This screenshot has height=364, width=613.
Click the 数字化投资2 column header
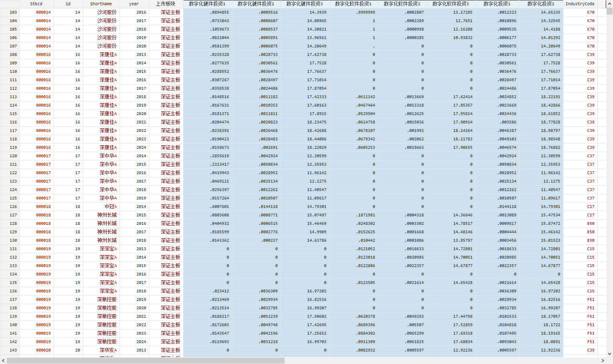(541, 4)
